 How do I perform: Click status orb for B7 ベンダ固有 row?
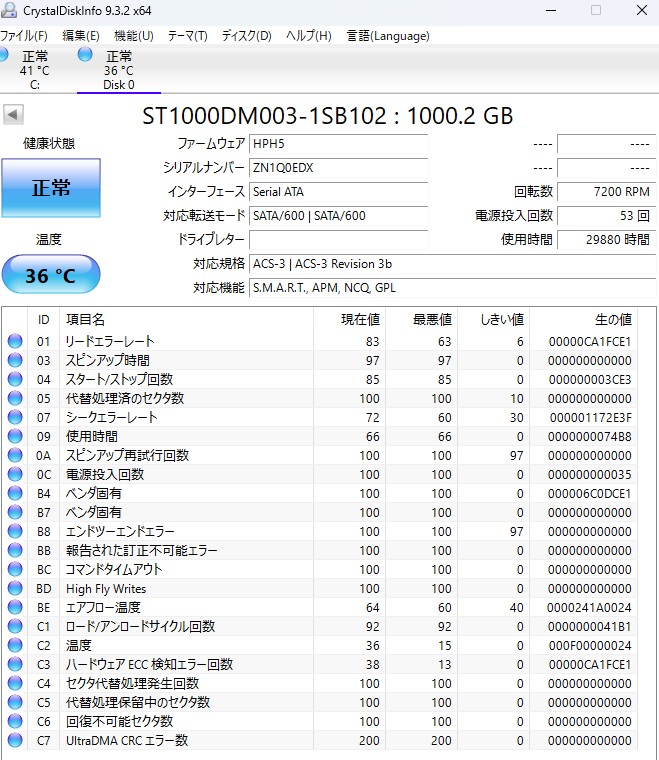pyautogui.click(x=15, y=512)
